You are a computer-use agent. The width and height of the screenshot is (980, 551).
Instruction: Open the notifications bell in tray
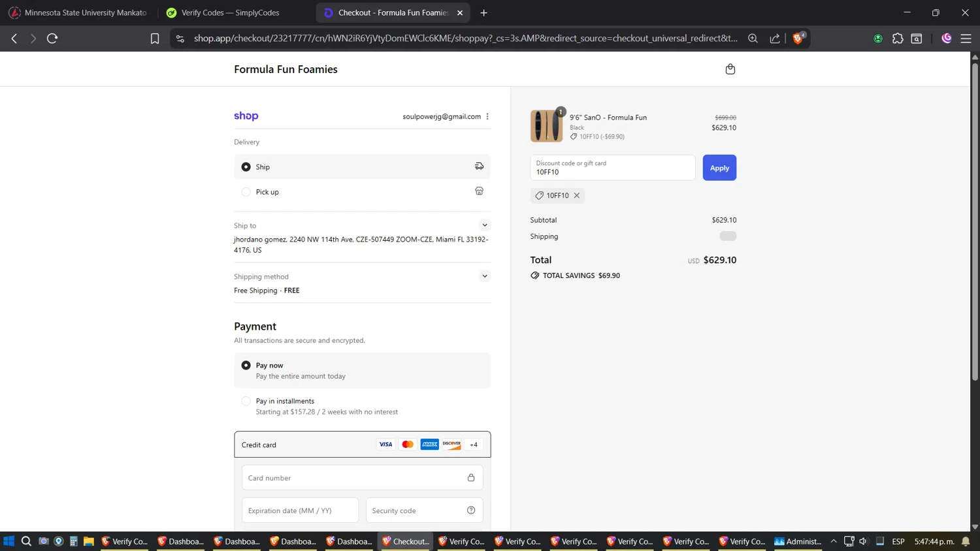(966, 541)
